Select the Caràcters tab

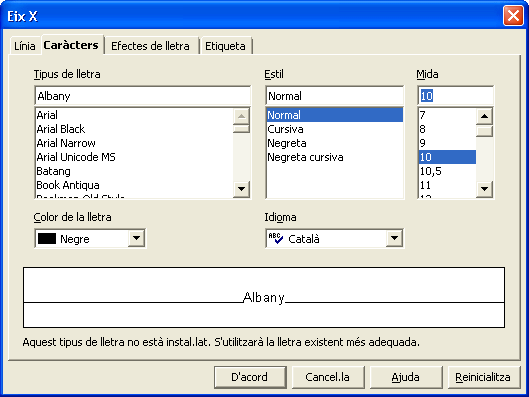click(x=71, y=45)
